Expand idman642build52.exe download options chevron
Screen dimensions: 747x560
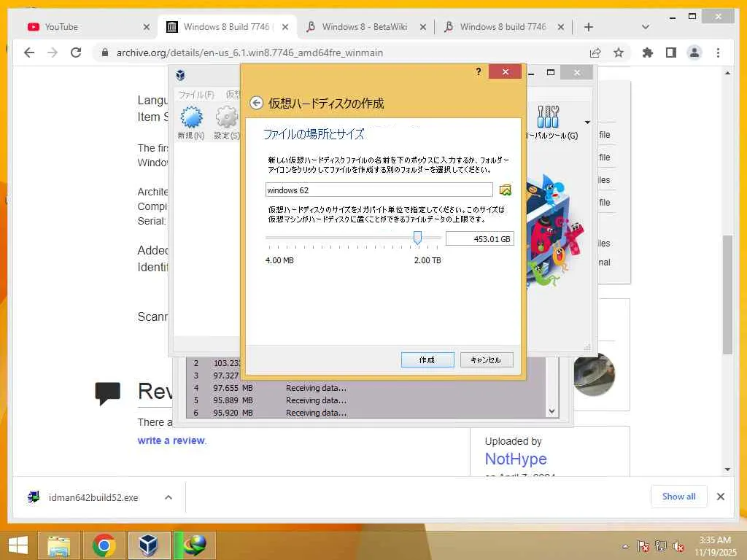coord(169,497)
